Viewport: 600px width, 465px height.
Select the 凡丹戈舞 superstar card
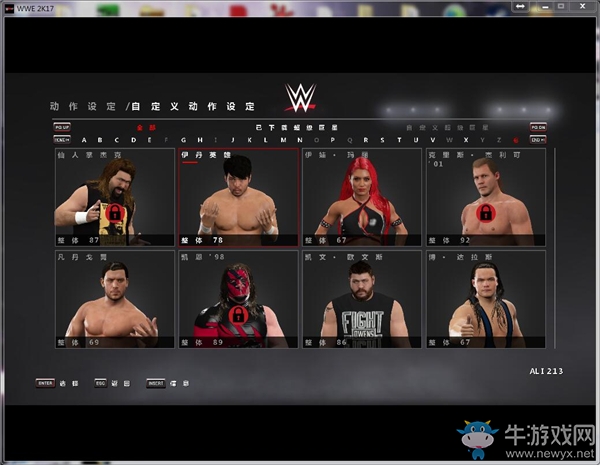coord(114,299)
